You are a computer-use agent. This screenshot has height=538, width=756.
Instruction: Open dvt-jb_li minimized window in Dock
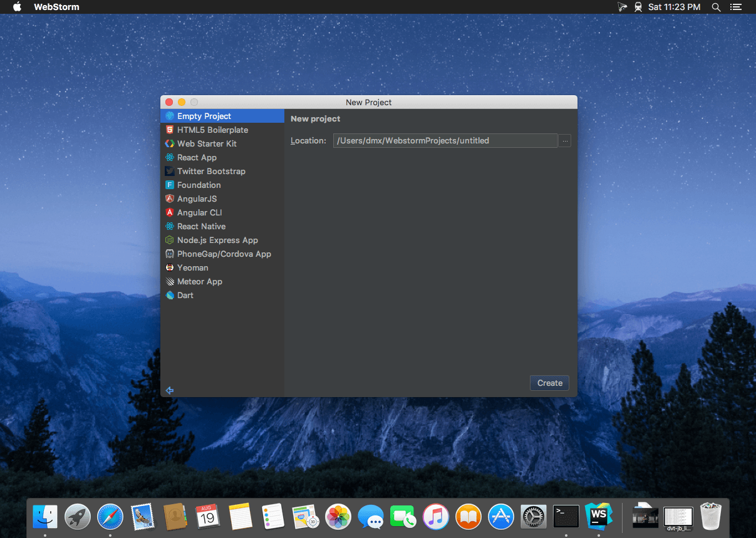[x=678, y=517]
